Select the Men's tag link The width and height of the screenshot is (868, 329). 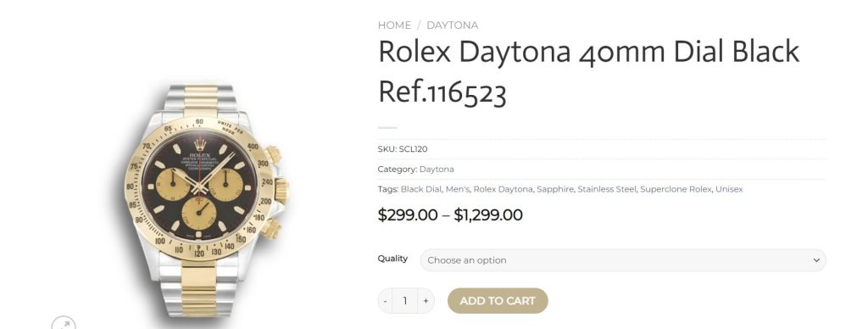pyautogui.click(x=457, y=189)
